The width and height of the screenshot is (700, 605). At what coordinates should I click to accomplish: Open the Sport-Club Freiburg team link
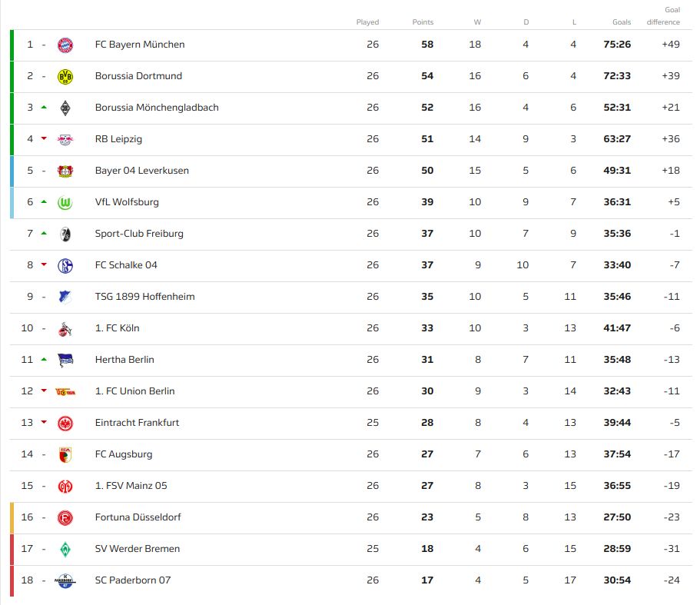click(139, 234)
